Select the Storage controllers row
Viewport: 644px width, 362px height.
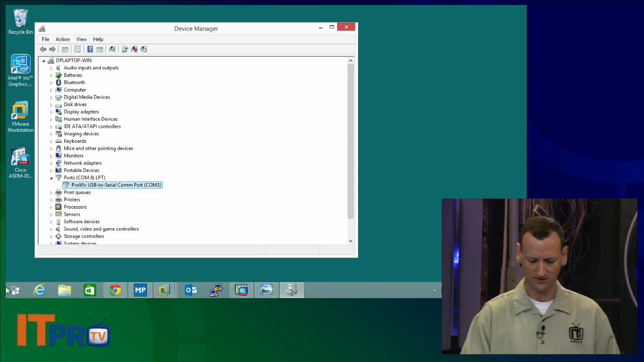click(84, 236)
